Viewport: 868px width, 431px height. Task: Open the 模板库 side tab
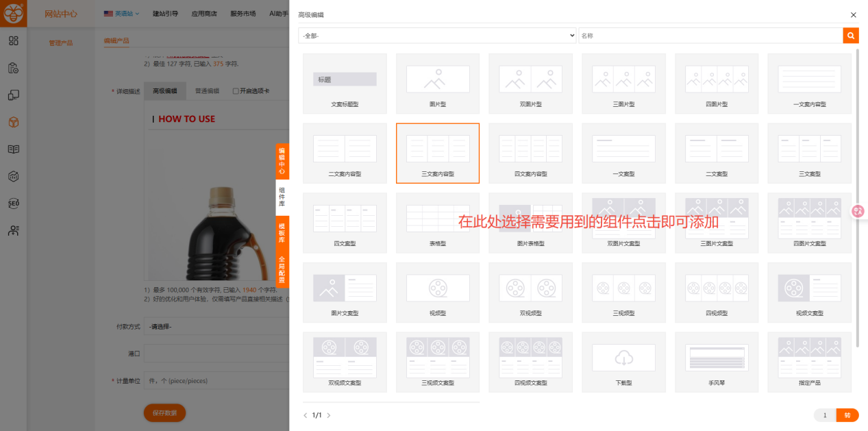282,234
